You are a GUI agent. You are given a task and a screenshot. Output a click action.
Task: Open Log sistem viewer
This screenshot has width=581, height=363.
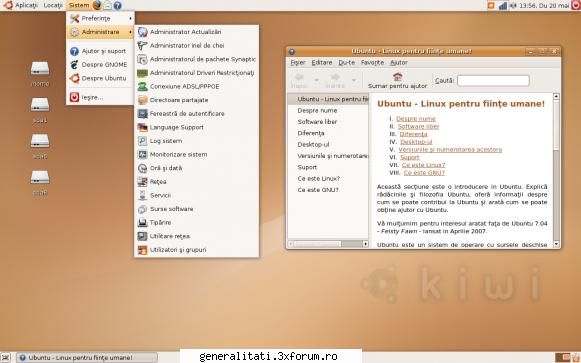(196, 141)
